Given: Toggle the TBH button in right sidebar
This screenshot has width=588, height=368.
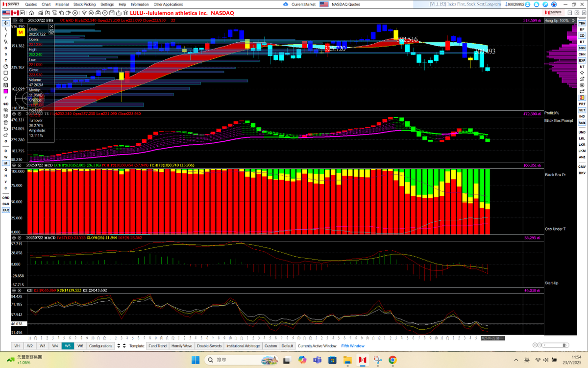Looking at the screenshot, I should coord(582,23).
